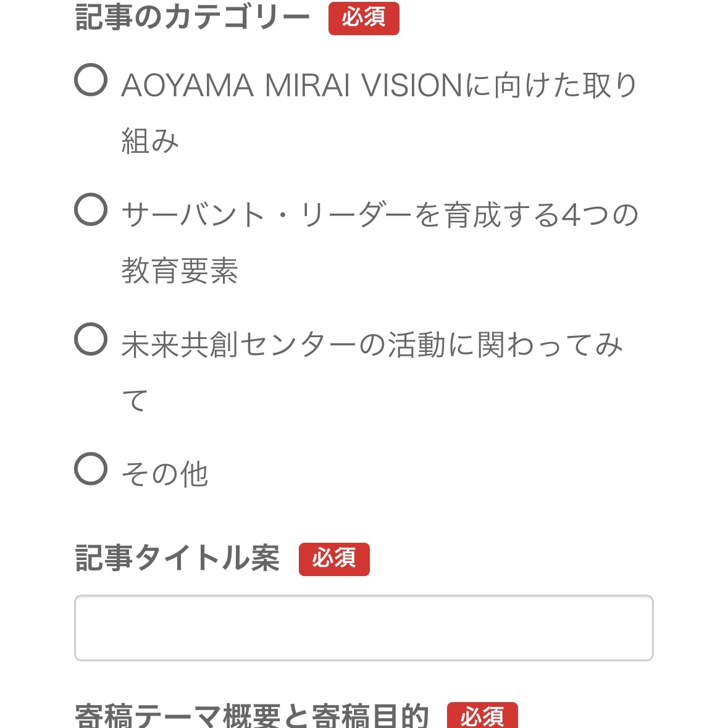Viewport: 728px width, 728px height.
Task: Click the 必須 badge beside 寄稿テーマ概要と寄稿目的
Action: click(x=482, y=716)
